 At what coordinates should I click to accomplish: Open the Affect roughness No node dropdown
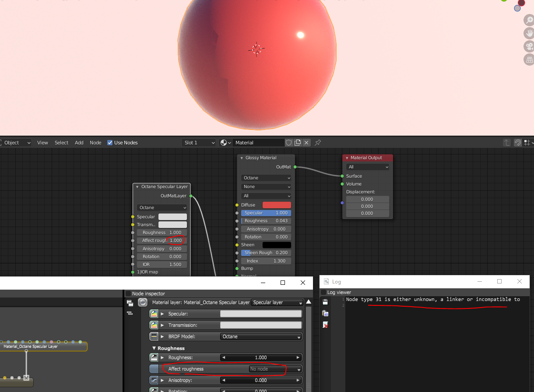[x=275, y=369]
